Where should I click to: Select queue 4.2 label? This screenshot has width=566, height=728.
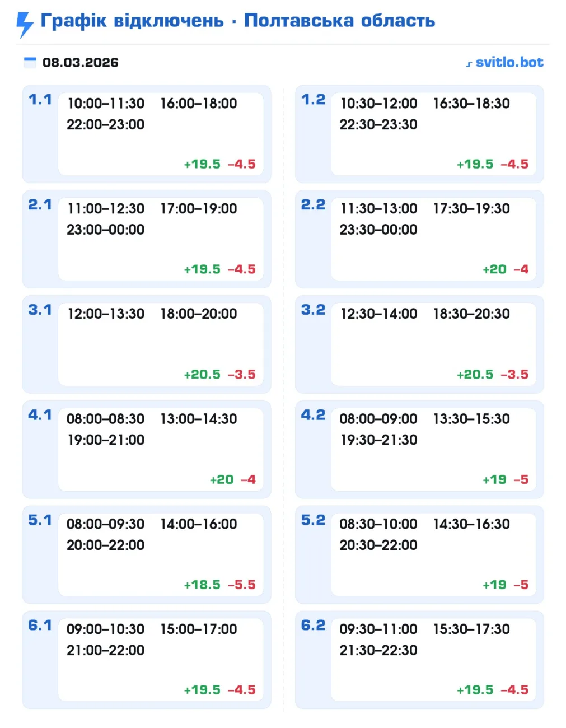313,415
